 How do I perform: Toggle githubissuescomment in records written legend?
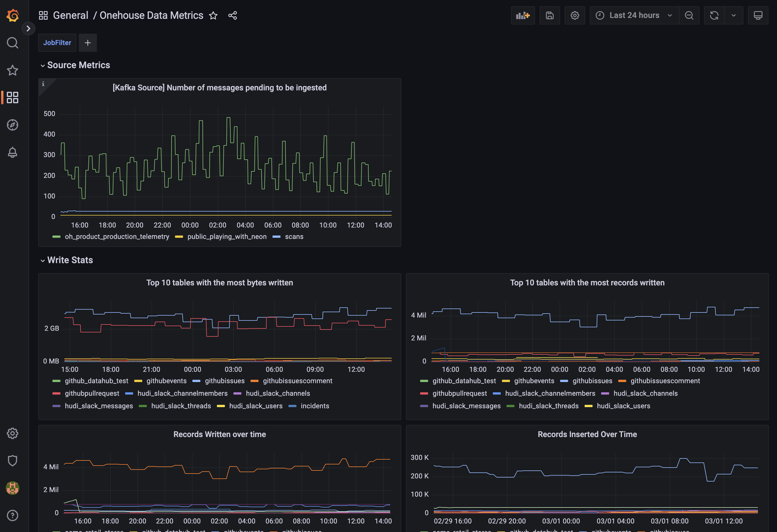[665, 381]
